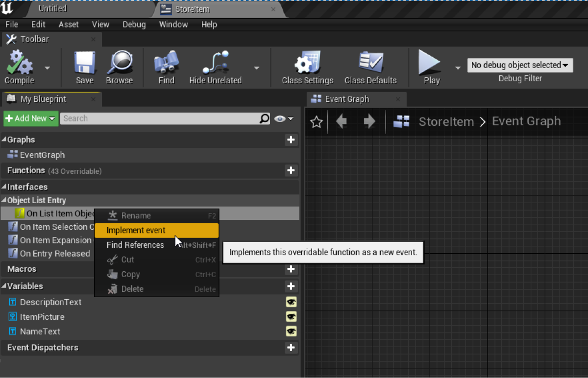Open Class Defaults
Screen dimensions: 588x378
[370, 64]
